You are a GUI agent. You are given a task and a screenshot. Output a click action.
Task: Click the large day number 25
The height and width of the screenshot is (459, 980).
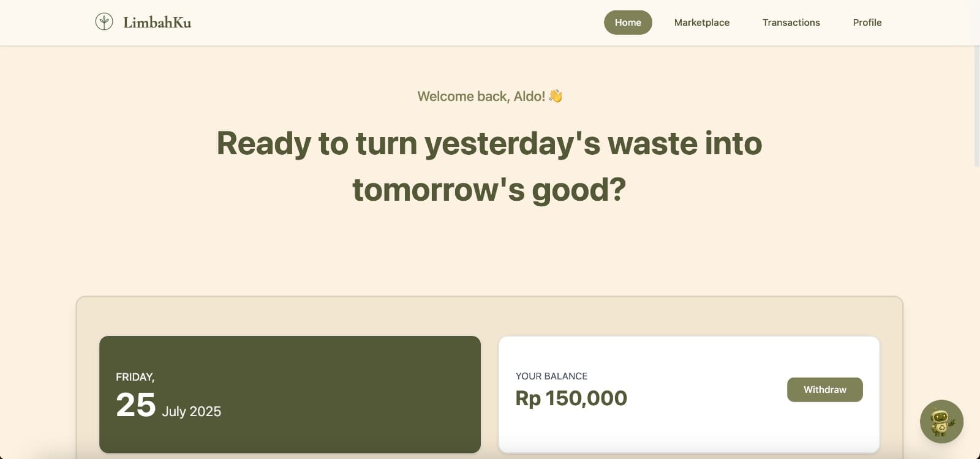coord(135,405)
